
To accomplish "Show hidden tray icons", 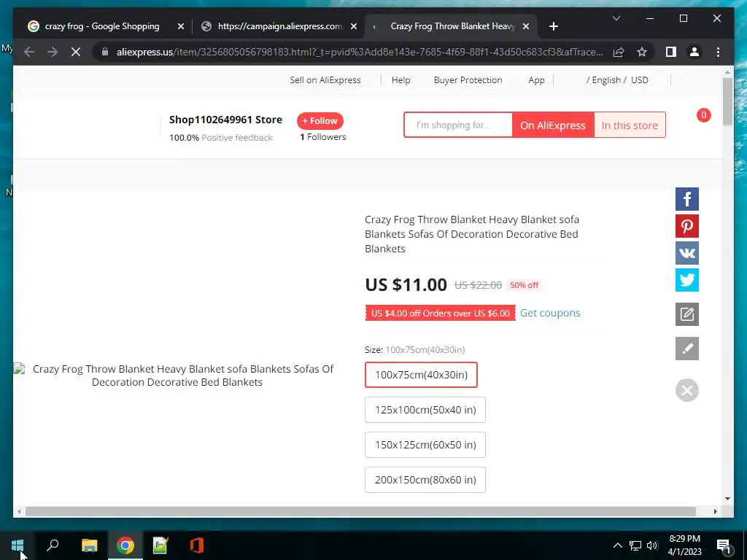I will (x=617, y=545).
